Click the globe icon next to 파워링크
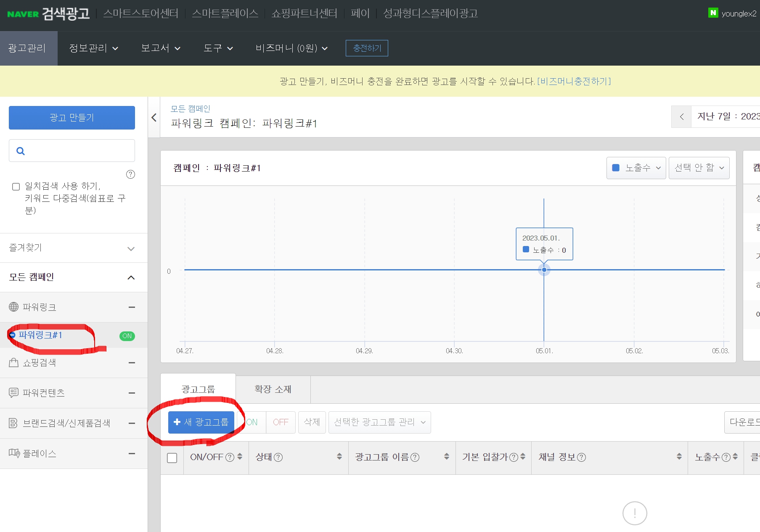 pyautogui.click(x=14, y=307)
